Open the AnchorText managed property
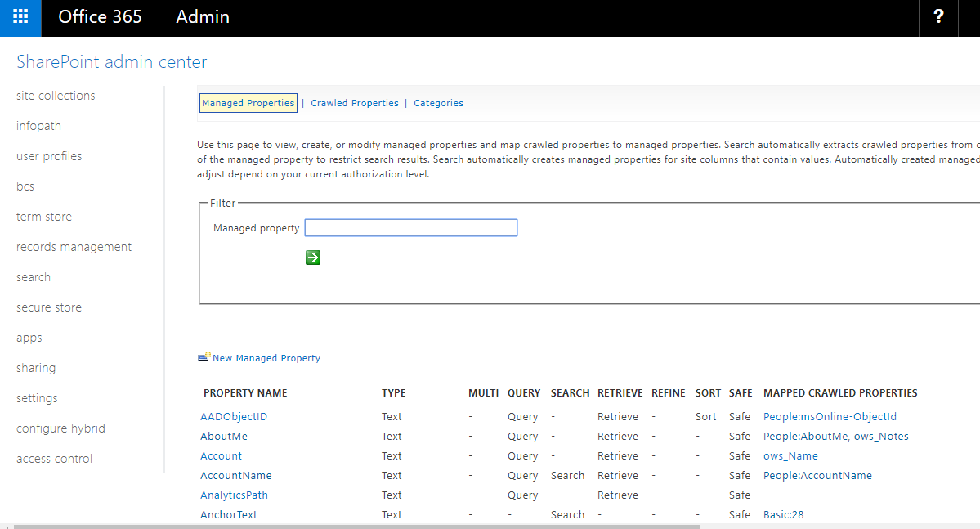Image resolution: width=980 pixels, height=529 pixels. pos(228,514)
